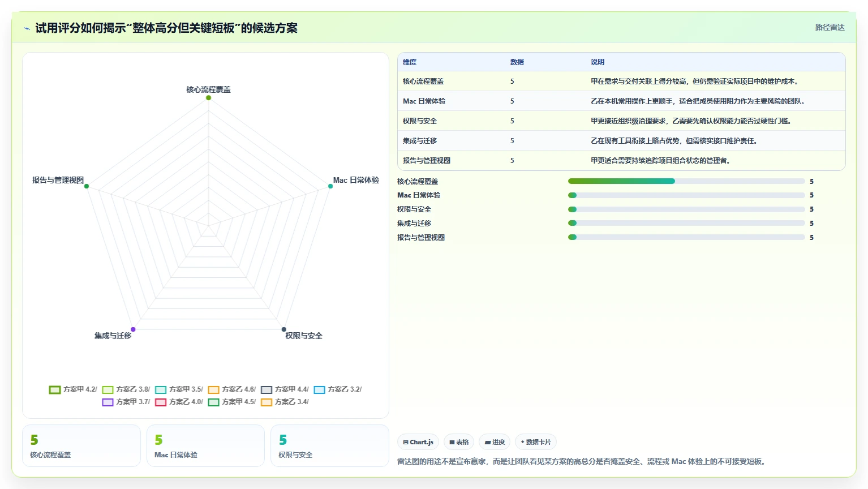This screenshot has height=489, width=868.
Task: Toggle the 方案乙 4.0/ legend item
Action: (179, 402)
